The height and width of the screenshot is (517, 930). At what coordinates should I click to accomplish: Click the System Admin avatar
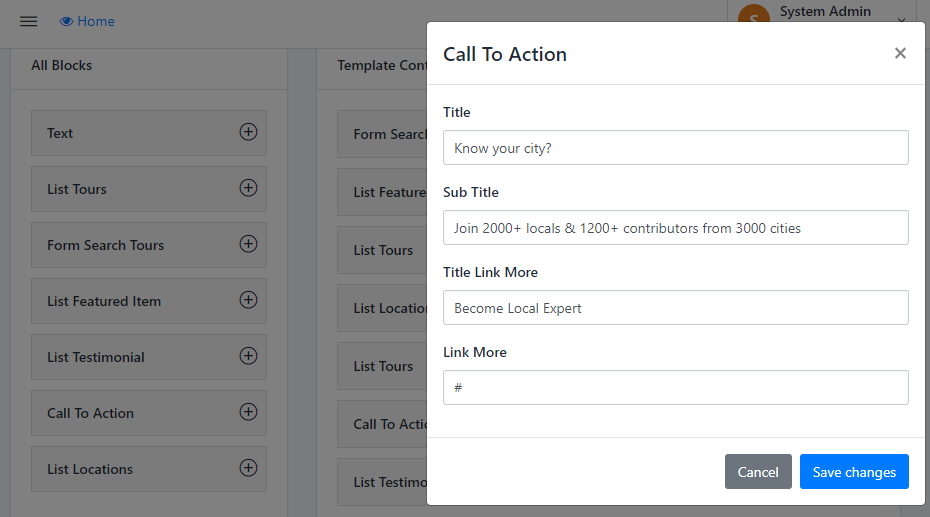[753, 17]
